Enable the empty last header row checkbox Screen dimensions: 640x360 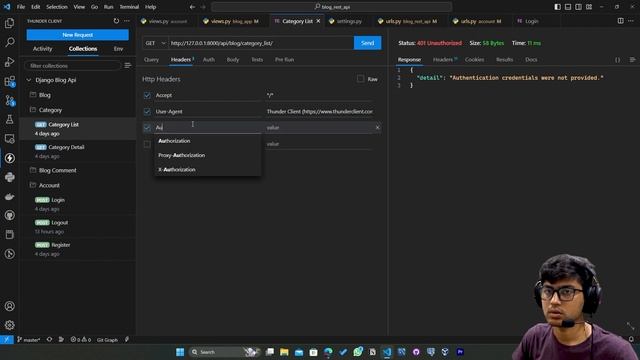tap(147, 144)
